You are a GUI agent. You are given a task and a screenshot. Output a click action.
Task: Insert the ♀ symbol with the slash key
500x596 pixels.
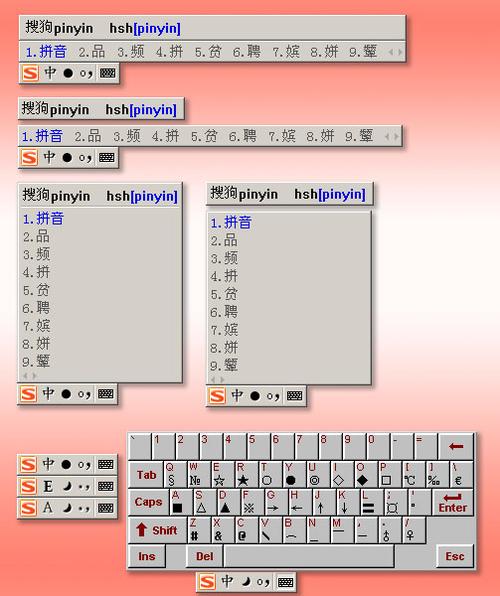[x=413, y=530]
